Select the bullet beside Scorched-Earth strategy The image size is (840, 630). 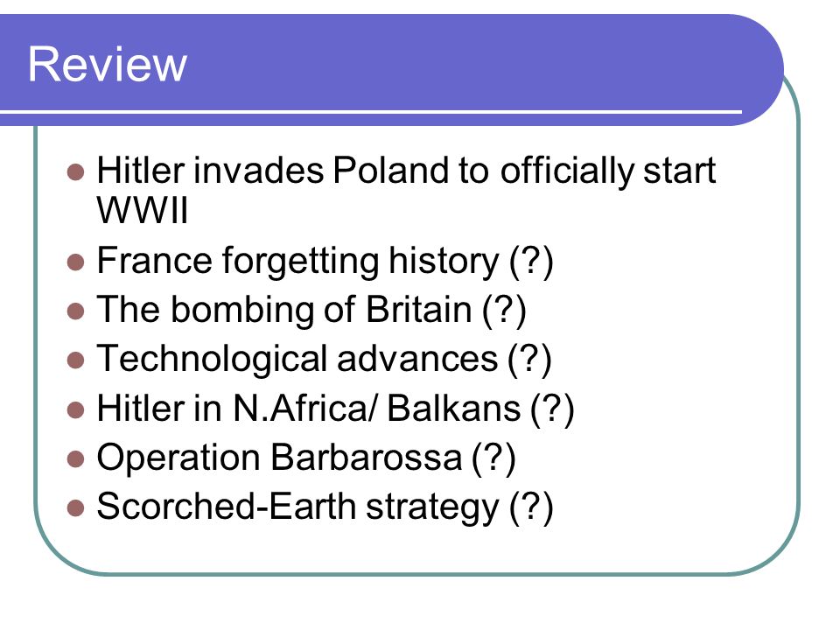pos(76,507)
